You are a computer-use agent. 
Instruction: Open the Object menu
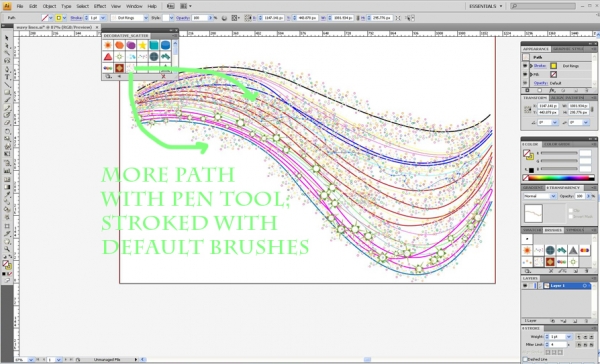(49, 6)
